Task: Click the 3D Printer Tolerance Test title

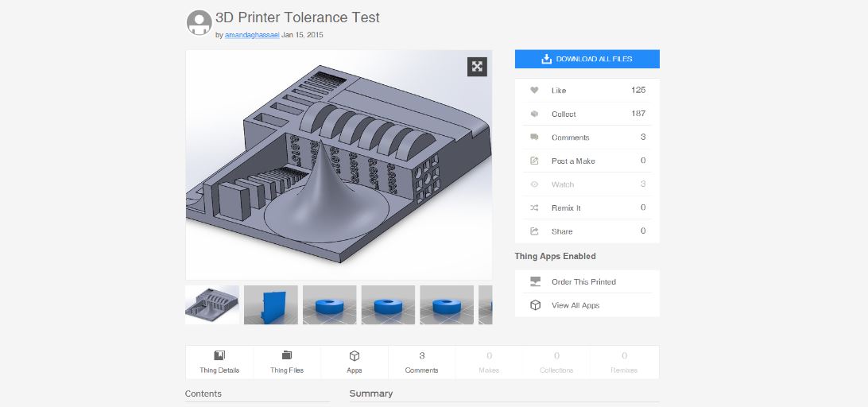Action: 297,17
